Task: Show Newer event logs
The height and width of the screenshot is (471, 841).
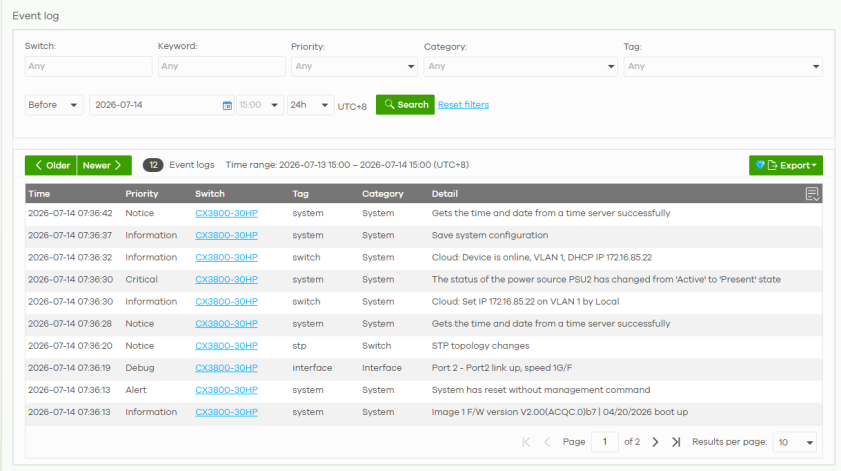Action: click(104, 165)
